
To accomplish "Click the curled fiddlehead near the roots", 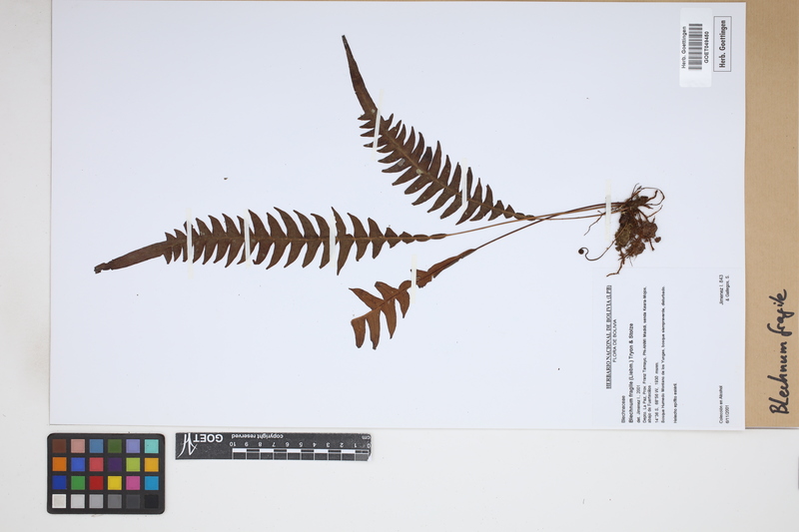I will [x=583, y=253].
